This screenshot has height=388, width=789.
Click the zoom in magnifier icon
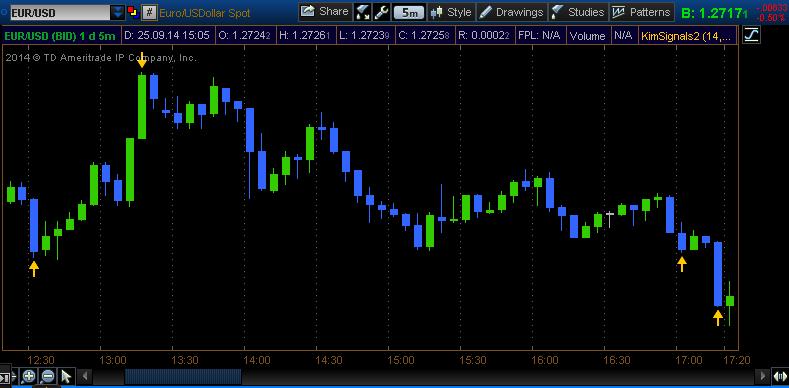pyautogui.click(x=29, y=375)
